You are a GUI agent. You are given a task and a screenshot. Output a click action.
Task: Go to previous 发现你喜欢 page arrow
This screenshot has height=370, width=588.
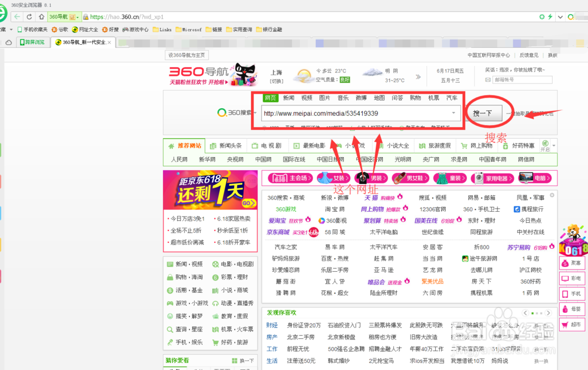click(x=525, y=313)
